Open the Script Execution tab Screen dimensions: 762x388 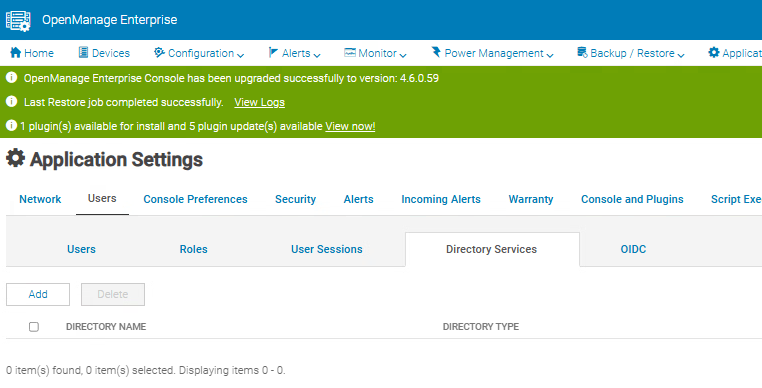pyautogui.click(x=736, y=199)
